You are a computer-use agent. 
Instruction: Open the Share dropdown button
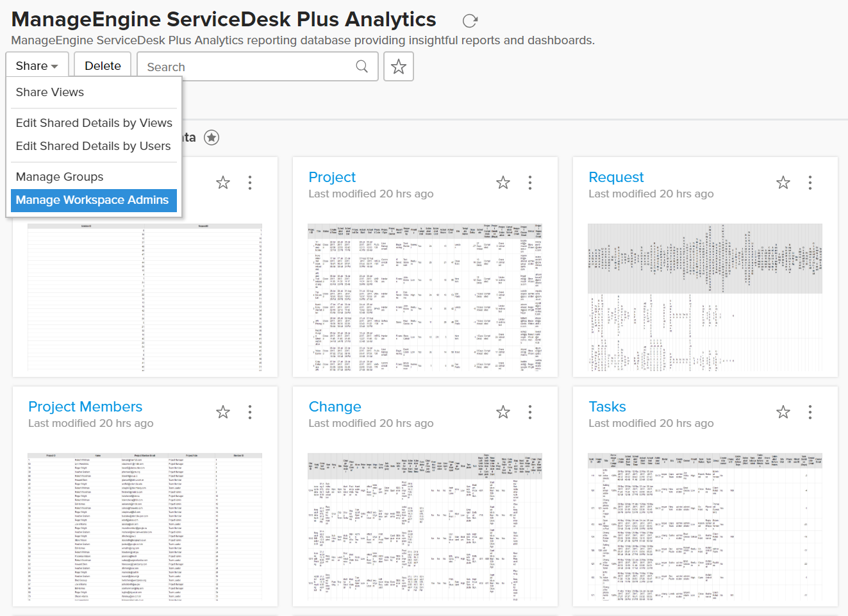tap(37, 66)
